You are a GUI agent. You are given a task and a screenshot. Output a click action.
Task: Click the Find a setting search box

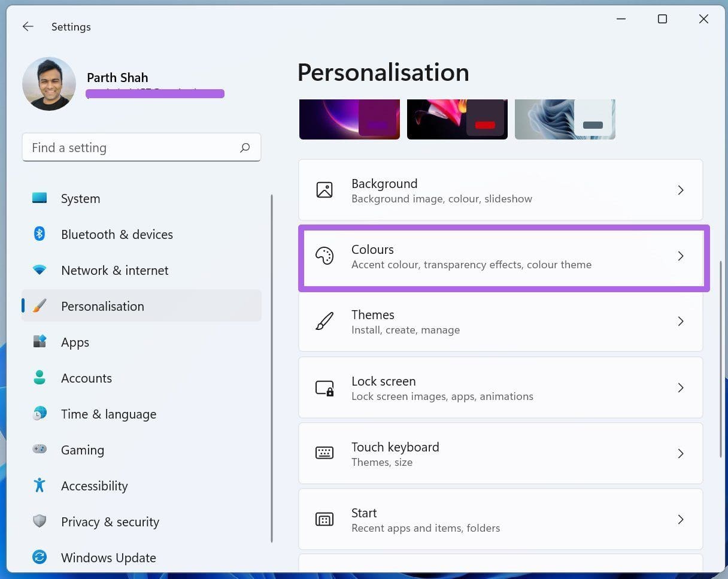(141, 147)
